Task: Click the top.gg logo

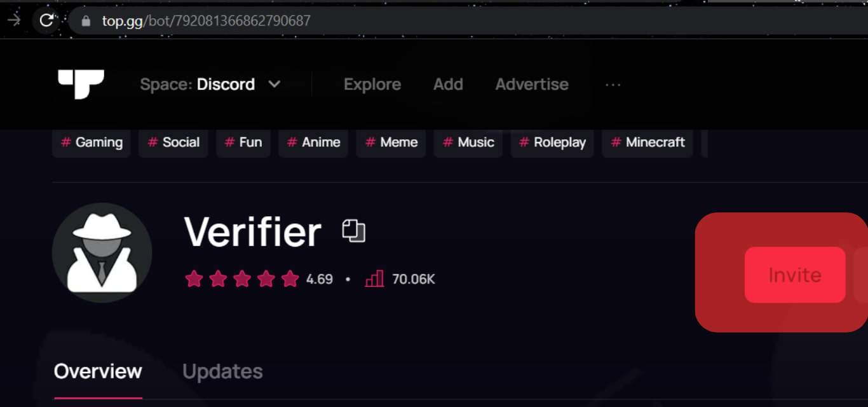Action: tap(80, 83)
